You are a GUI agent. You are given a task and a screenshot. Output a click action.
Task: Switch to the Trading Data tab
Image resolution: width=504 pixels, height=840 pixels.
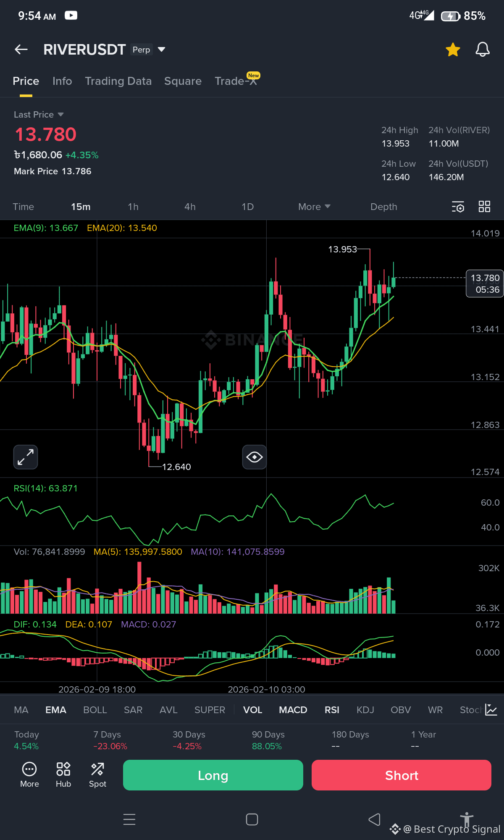[118, 81]
